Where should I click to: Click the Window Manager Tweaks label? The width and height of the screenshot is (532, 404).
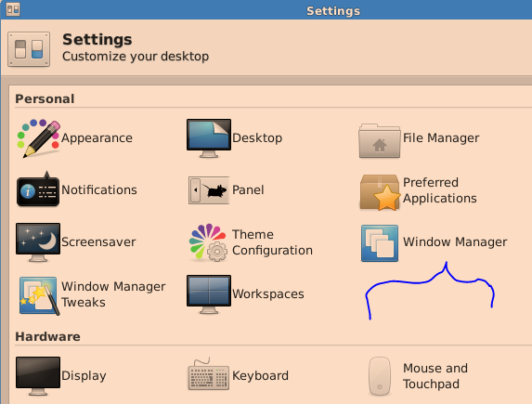click(113, 294)
